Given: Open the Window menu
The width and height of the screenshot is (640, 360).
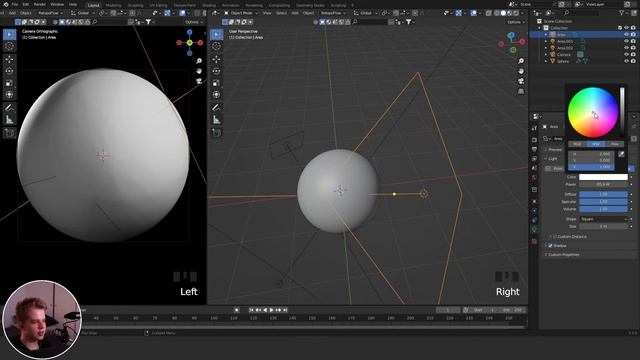Looking at the screenshot, I should coord(57,4).
